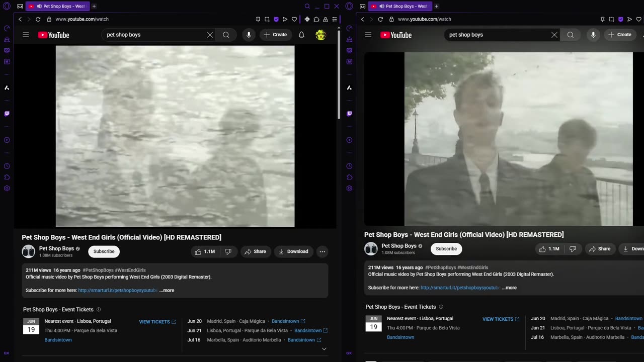Screen dimensions: 644x362
Task: Go back in left window
Action: 20,19
